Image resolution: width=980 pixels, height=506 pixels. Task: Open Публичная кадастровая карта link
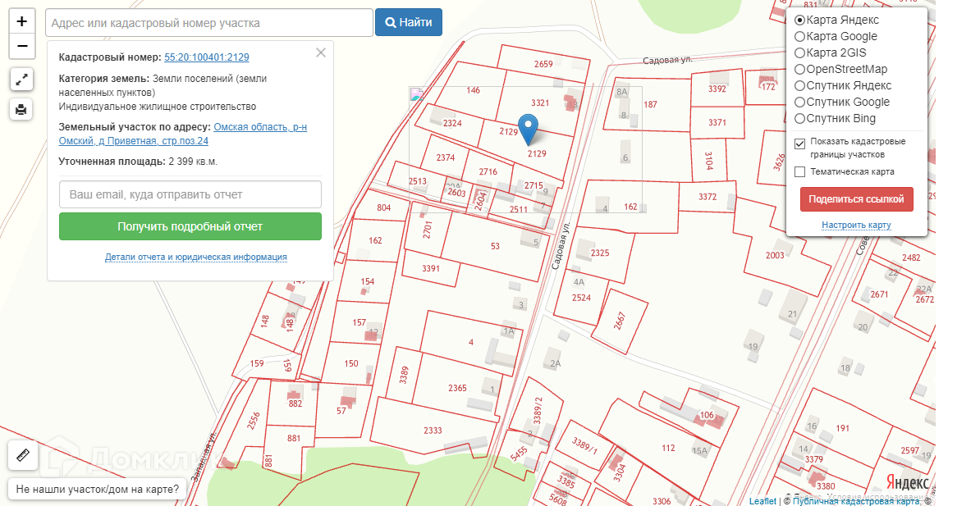tap(855, 501)
